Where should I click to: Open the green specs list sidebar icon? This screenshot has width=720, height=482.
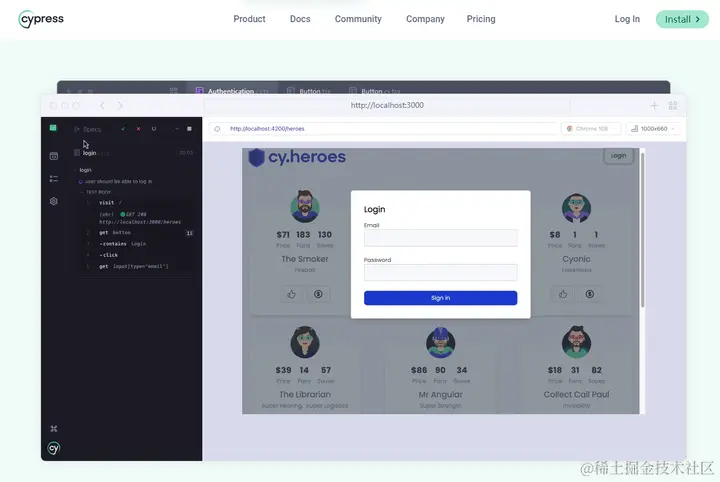(x=53, y=128)
